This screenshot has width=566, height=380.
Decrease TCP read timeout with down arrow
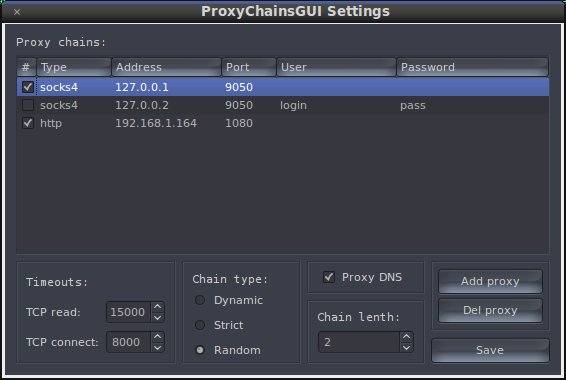coord(157,317)
